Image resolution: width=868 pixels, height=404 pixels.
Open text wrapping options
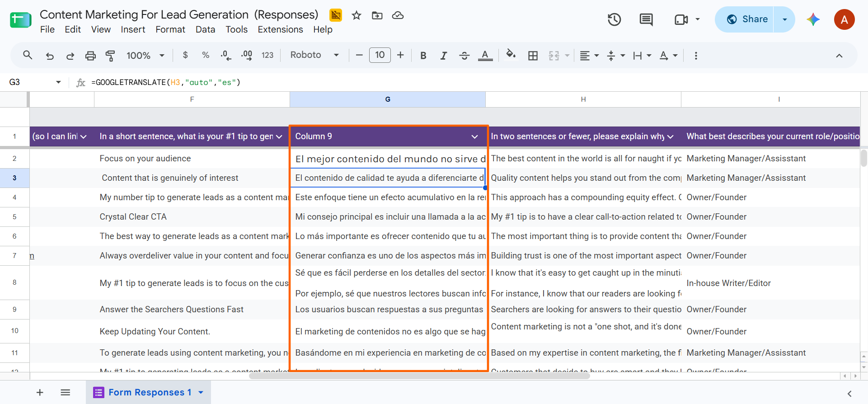coord(642,55)
